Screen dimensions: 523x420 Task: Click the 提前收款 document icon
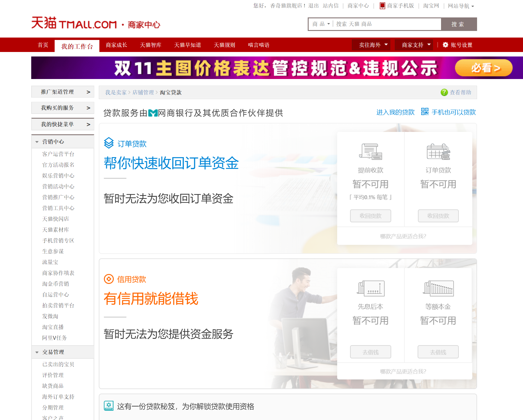point(370,151)
